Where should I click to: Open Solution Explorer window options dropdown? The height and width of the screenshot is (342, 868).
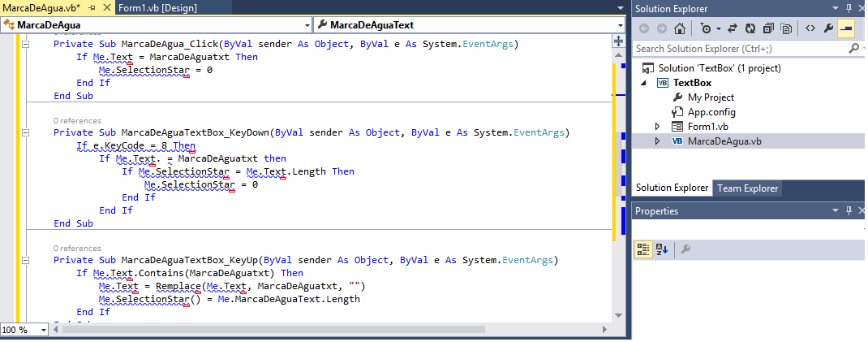[x=836, y=8]
